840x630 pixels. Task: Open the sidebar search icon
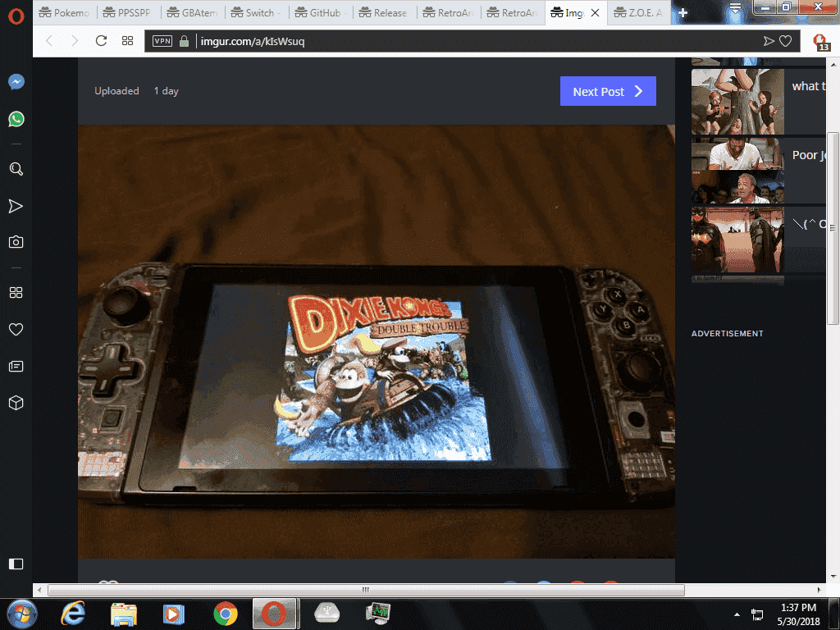pyautogui.click(x=16, y=169)
